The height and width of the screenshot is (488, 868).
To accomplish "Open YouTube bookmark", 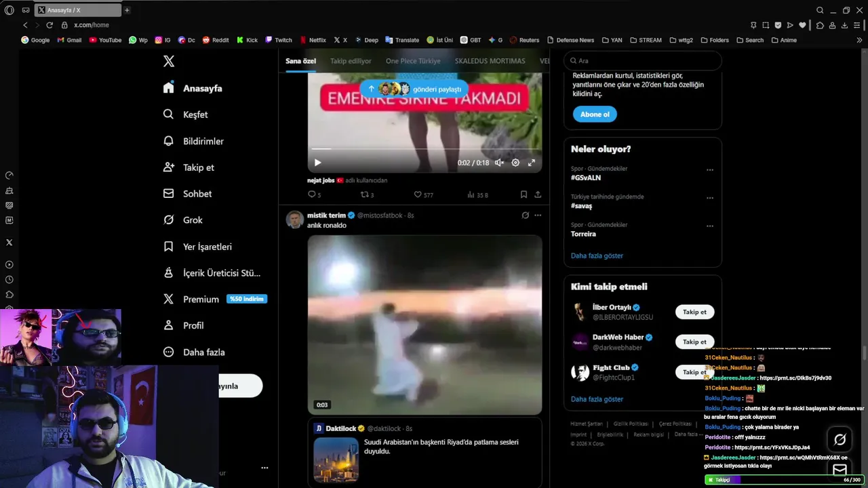I will [105, 40].
